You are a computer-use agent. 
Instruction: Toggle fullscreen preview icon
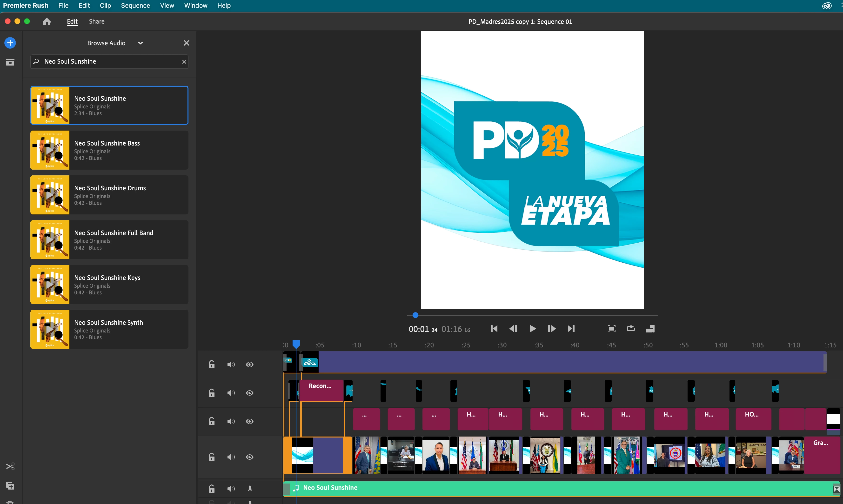tap(611, 328)
